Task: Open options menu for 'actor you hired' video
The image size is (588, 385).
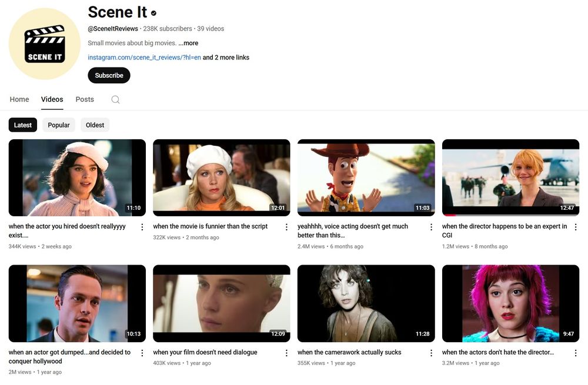Action: (142, 227)
